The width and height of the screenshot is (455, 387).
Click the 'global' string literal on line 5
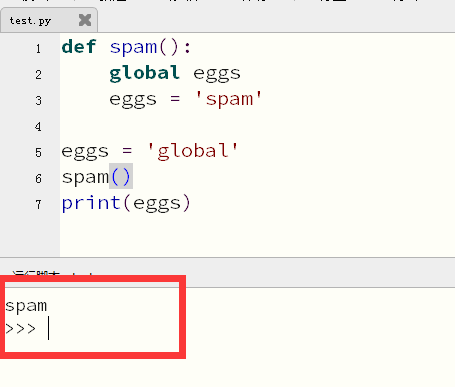pyautogui.click(x=193, y=151)
